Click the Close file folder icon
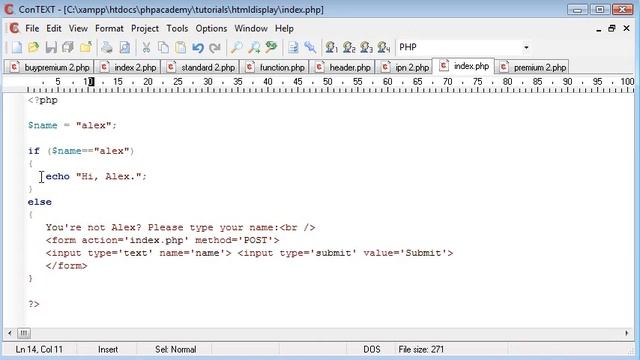640x360 pixels. (86, 47)
